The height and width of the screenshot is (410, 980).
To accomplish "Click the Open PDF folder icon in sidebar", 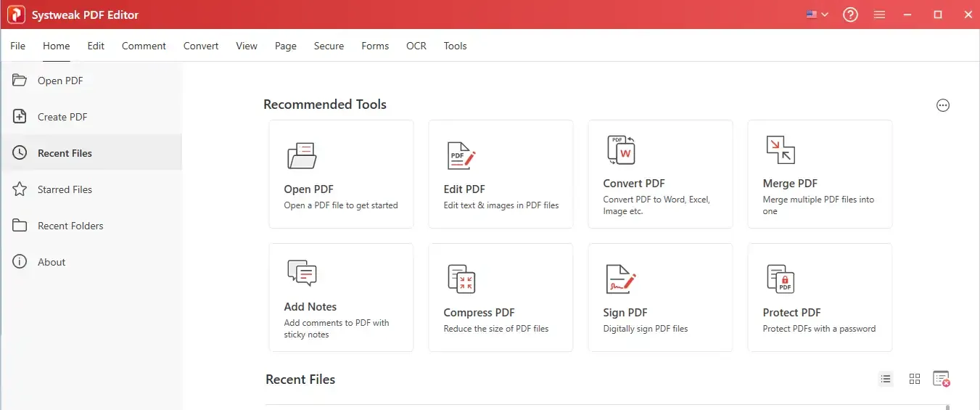I will 20,80.
